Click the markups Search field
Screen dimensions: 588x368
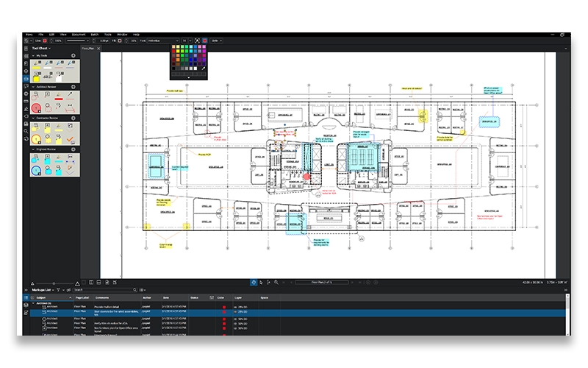(105, 290)
